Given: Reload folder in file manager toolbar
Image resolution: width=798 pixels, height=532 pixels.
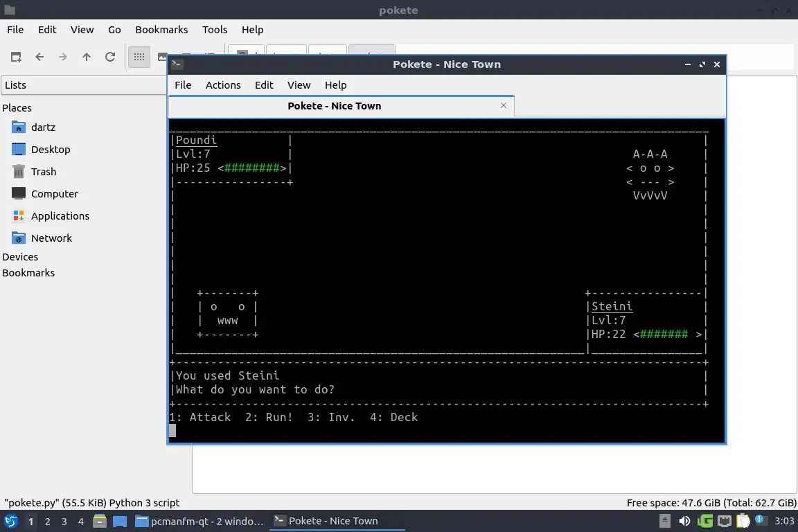Looking at the screenshot, I should coord(110,57).
